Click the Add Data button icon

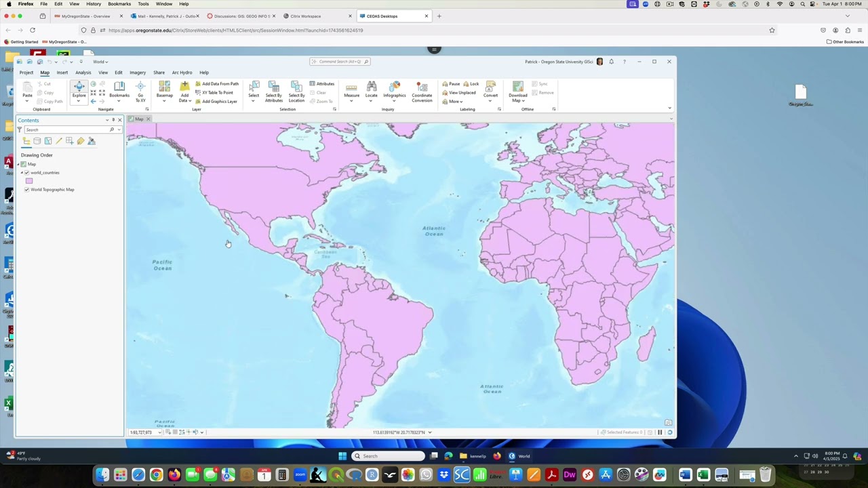[184, 87]
